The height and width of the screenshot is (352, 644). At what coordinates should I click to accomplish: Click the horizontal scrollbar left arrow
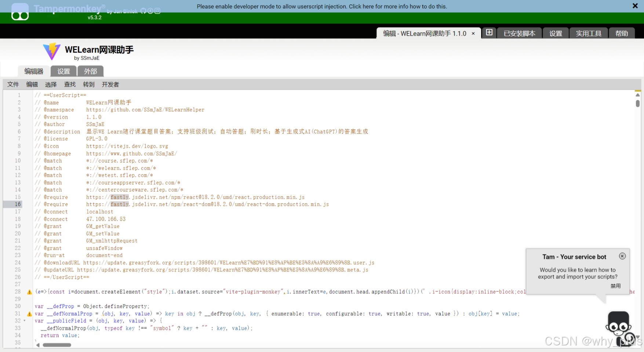(38, 345)
